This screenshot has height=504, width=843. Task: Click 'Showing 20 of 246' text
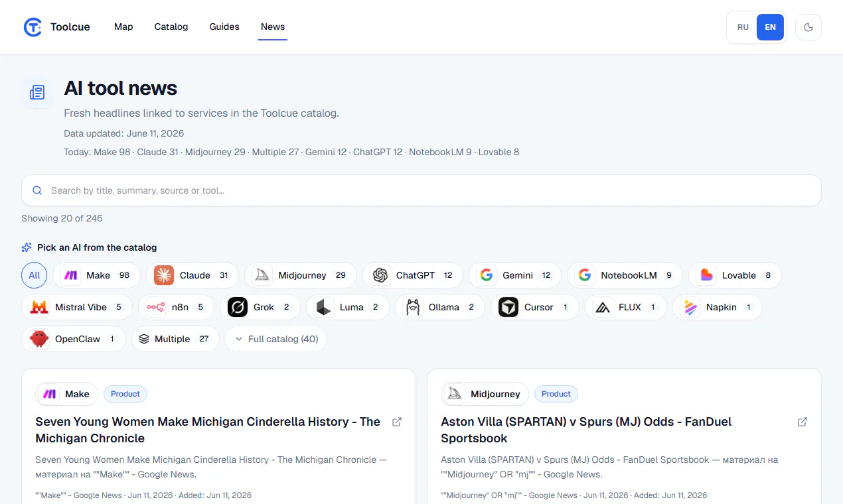[x=62, y=218]
